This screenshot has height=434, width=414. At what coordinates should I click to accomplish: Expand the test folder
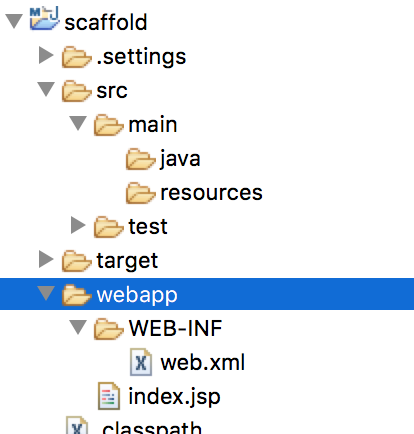point(78,225)
